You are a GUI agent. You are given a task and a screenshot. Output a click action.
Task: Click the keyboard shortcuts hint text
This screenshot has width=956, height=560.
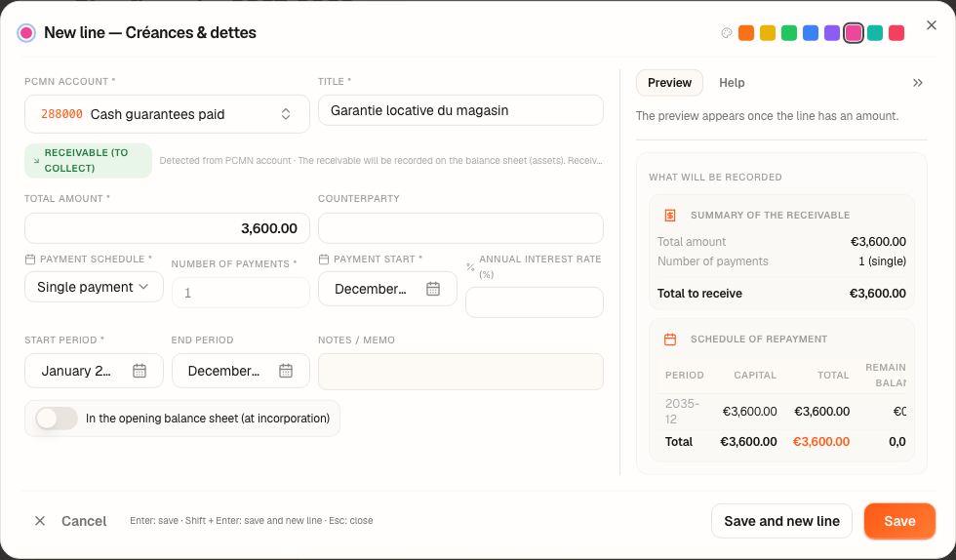[x=252, y=520]
